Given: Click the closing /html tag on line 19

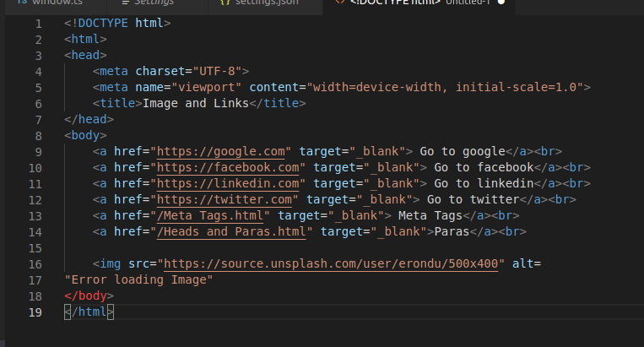Looking at the screenshot, I should [x=89, y=312].
